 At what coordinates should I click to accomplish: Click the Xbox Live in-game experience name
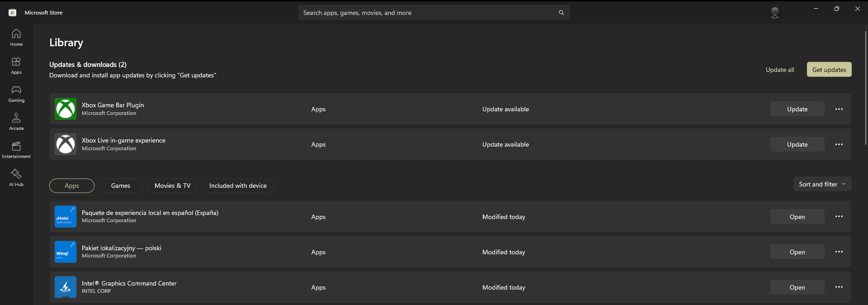[x=123, y=140]
